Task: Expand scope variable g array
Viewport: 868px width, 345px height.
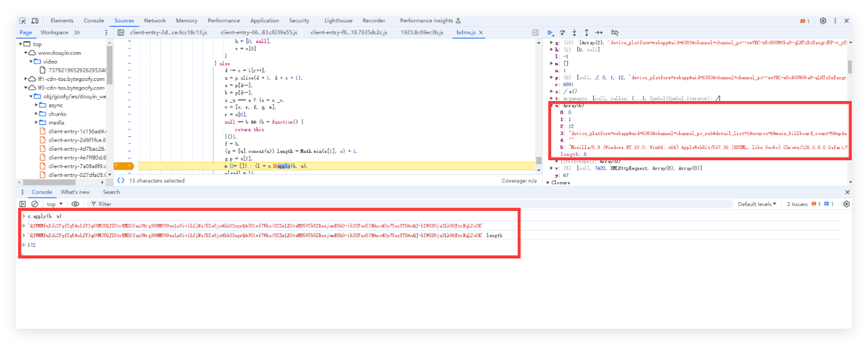Action: point(551,42)
